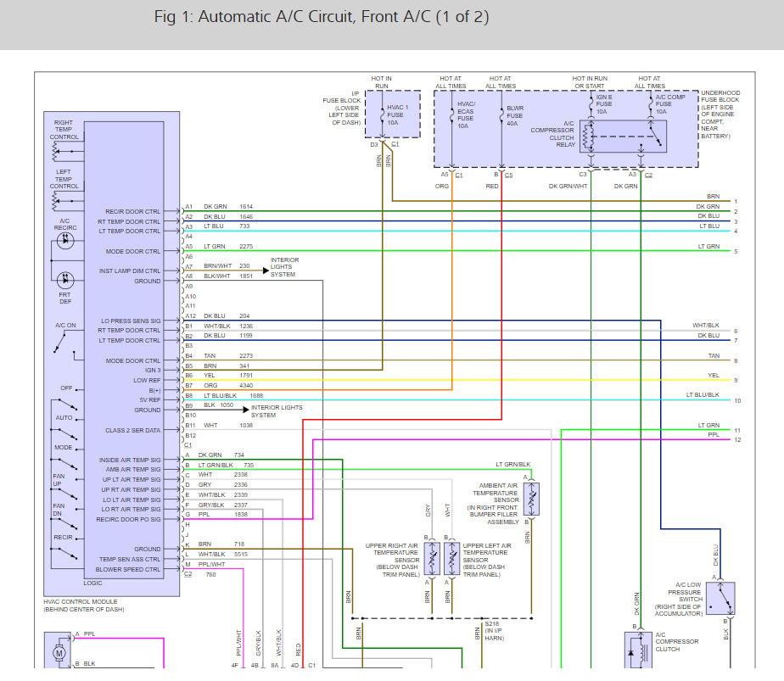784x681 pixels.
Task: Click the 'RECIRC DOOR PO SIG' pin label
Action: pos(128,519)
